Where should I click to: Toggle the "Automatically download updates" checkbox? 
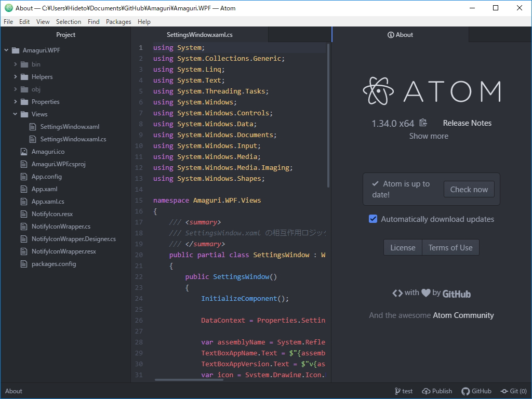coord(373,219)
